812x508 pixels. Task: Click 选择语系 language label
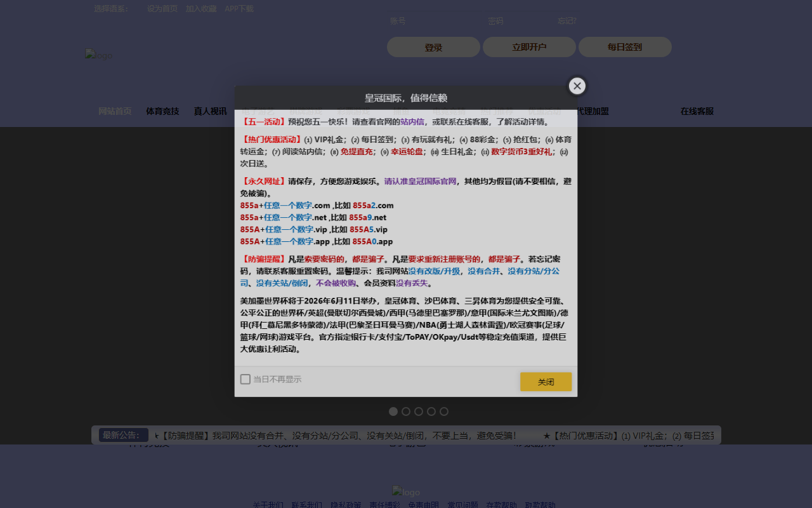[x=111, y=9]
